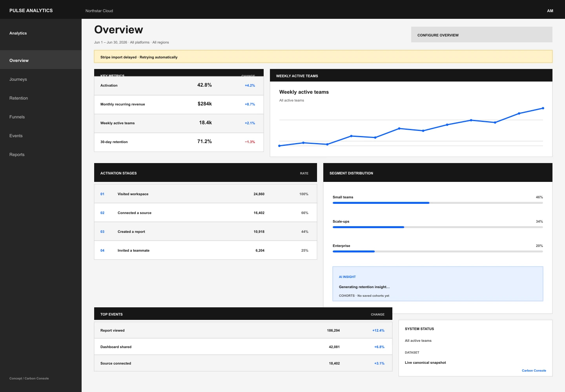Screen dimensions: 565x392
Task: Click the 16,402 count value
Action: pos(259,213)
